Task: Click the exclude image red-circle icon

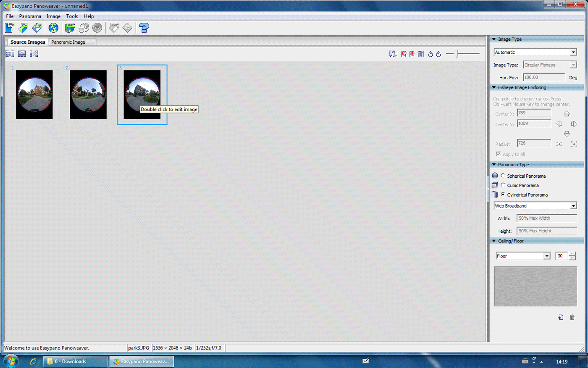Action: (404, 54)
